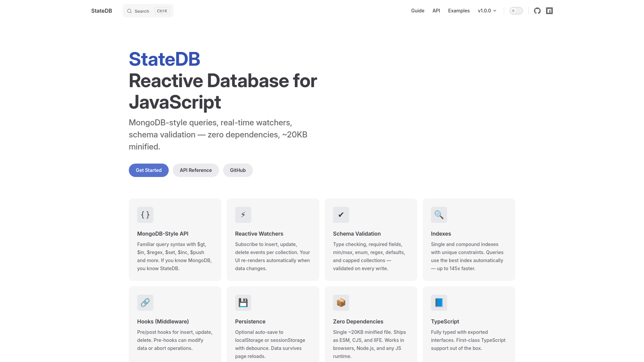Click the Schema Validation card title
644x362 pixels.
point(357,234)
